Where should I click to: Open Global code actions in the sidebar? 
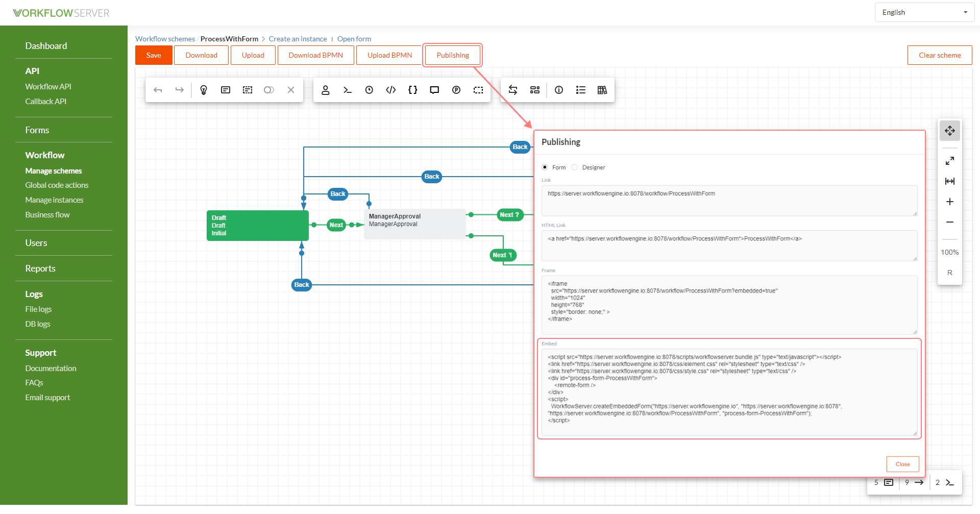[57, 185]
